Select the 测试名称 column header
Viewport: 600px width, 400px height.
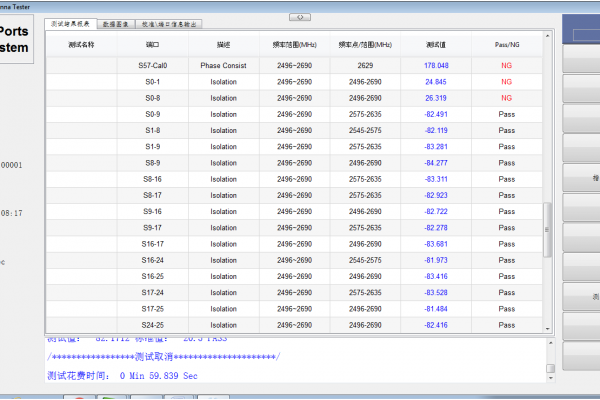[81, 45]
